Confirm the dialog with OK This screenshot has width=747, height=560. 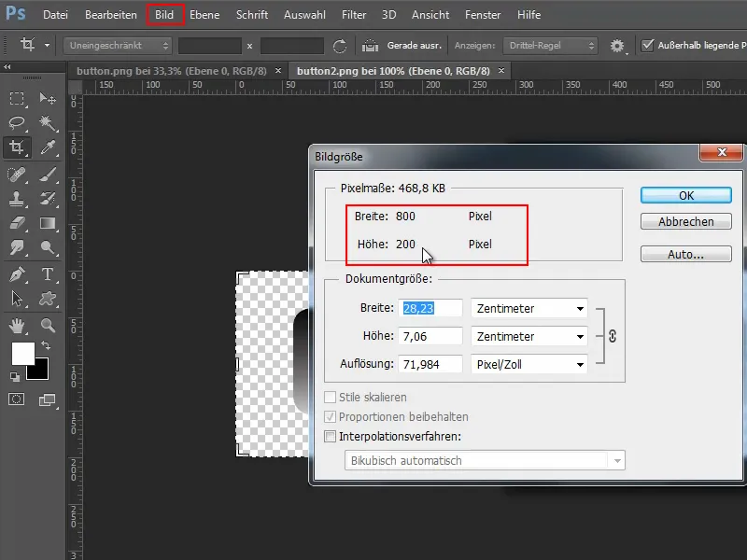[685, 196]
